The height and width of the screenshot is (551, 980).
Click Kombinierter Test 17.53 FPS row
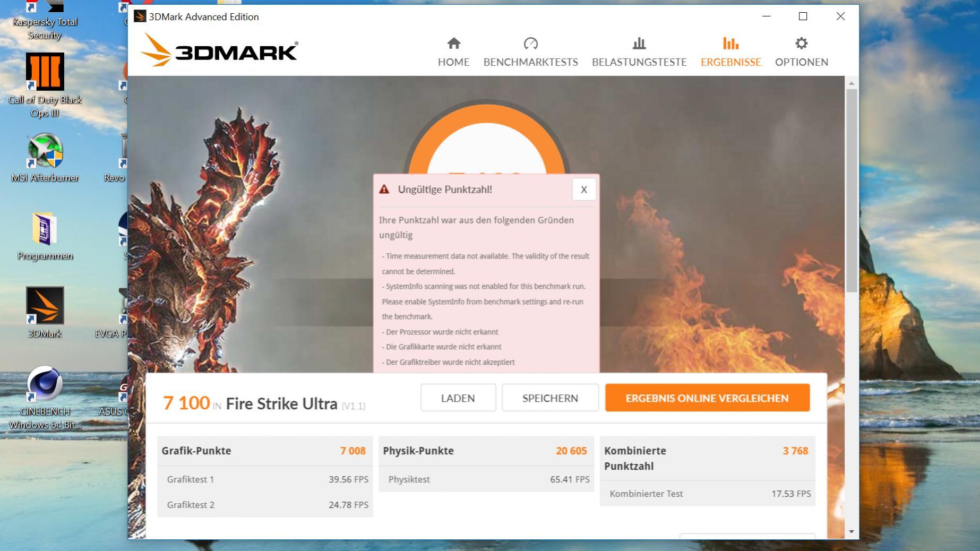708,494
